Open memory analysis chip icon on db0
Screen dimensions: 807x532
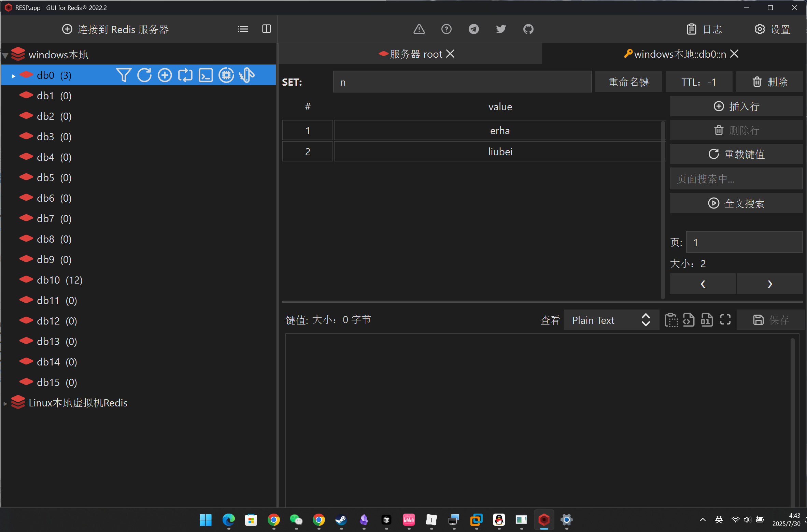[226, 75]
